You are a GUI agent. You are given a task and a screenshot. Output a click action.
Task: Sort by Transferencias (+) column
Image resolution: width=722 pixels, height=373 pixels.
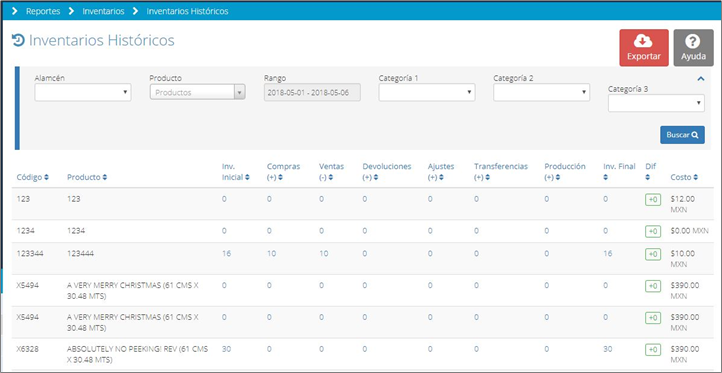tap(501, 172)
